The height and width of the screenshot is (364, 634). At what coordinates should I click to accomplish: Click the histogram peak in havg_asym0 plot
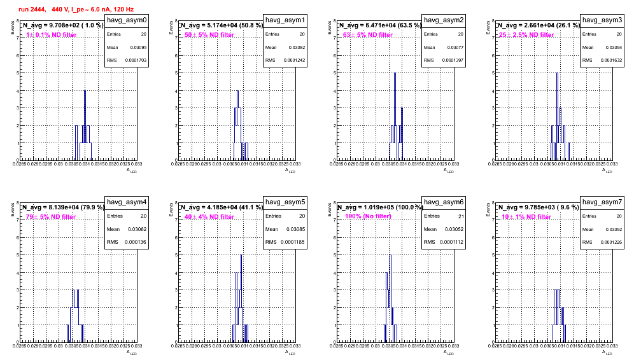[x=85, y=92]
